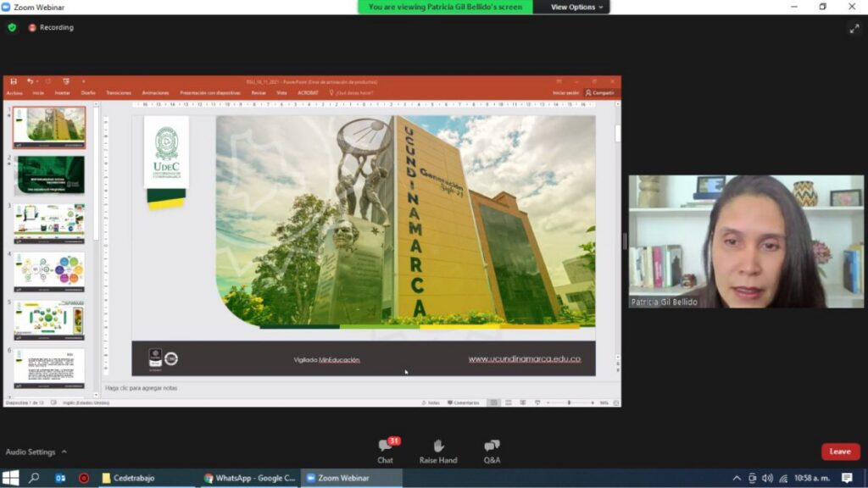Raise your hand in the webinar
The image size is (868, 488).
(x=438, y=451)
